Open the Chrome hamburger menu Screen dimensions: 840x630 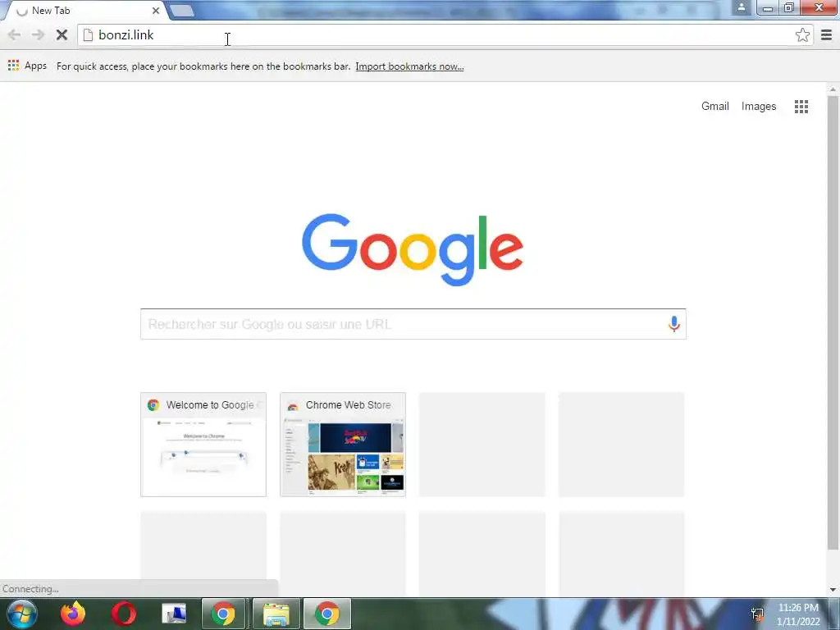point(826,34)
